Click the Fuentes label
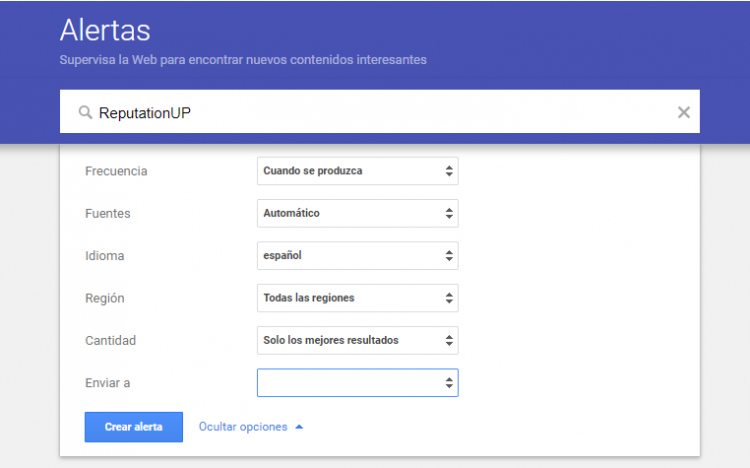The image size is (750, 468). coord(108,213)
